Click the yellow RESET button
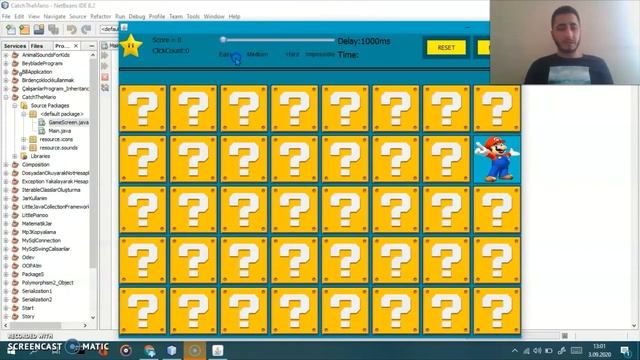The image size is (640, 360). [446, 48]
